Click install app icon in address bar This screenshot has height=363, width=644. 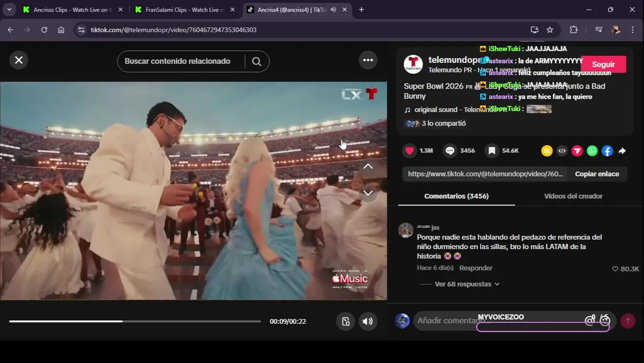(x=535, y=30)
